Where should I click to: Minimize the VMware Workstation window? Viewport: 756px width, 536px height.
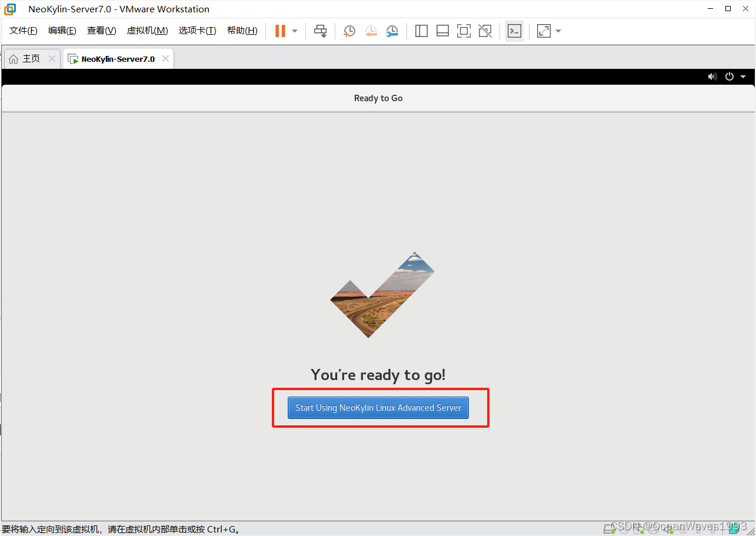711,9
